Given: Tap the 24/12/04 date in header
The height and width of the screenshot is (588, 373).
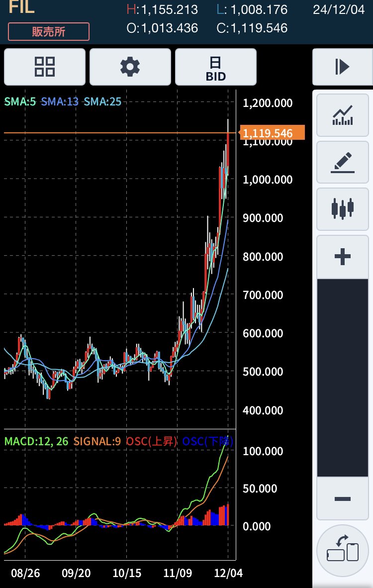Looking at the screenshot, I should pos(339,9).
